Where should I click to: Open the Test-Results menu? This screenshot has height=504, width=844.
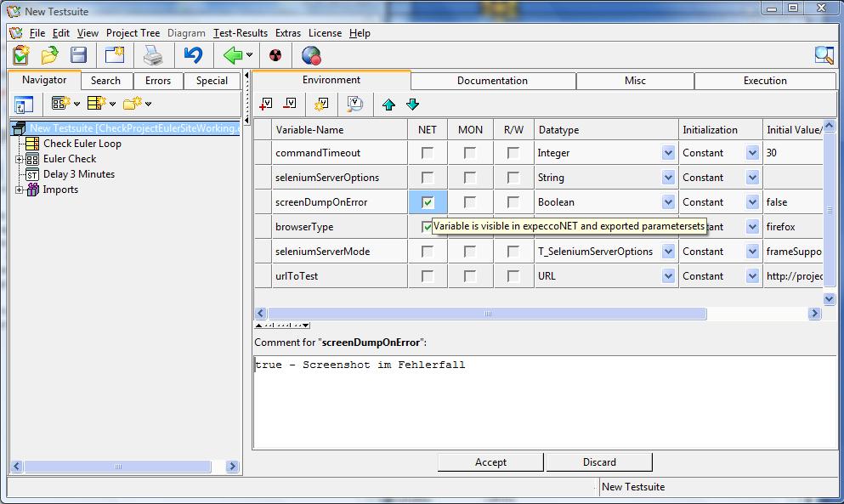(241, 33)
